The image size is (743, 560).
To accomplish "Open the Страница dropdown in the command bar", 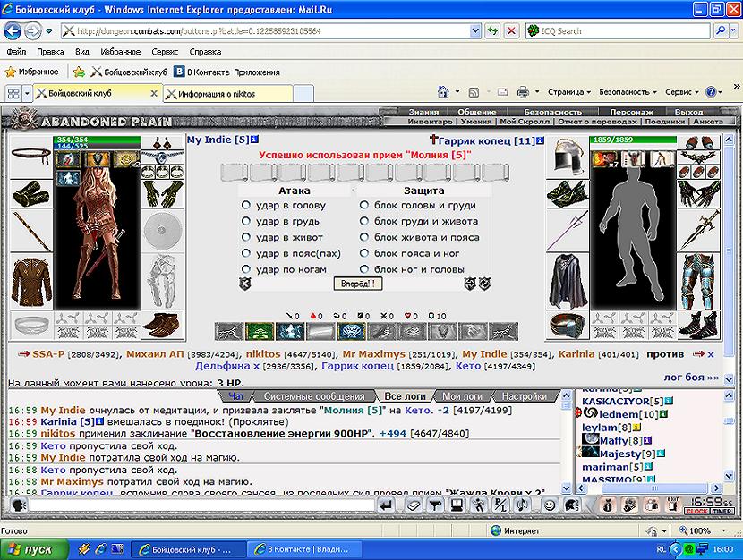I will pos(569,92).
